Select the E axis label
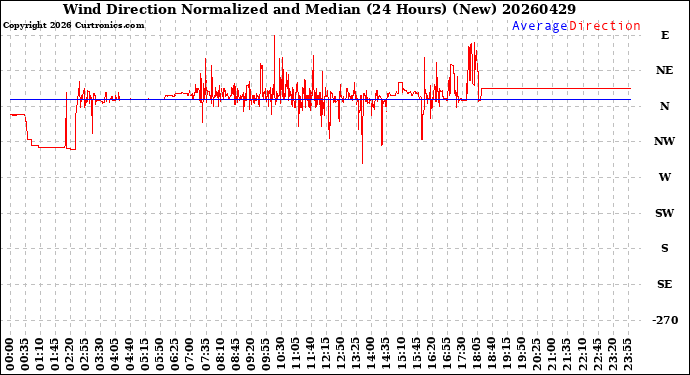Screen dimensions: 690x375 [x=665, y=35]
